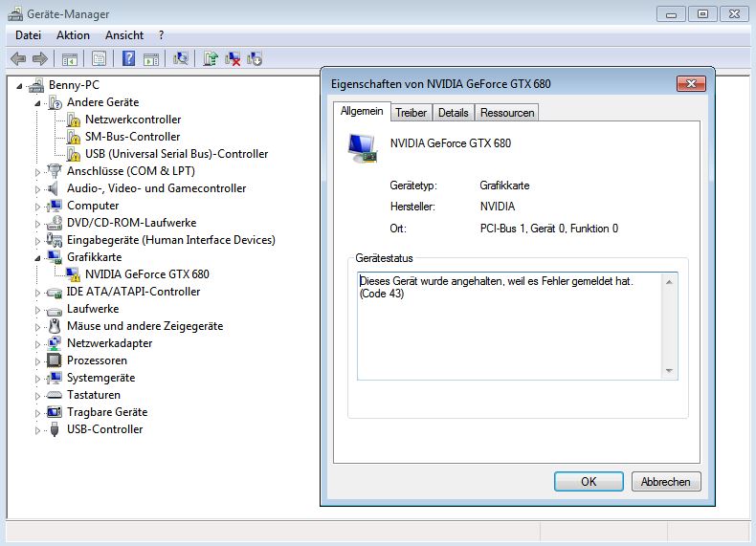
Task: Click the Audio speaker category icon
Action: click(x=53, y=188)
